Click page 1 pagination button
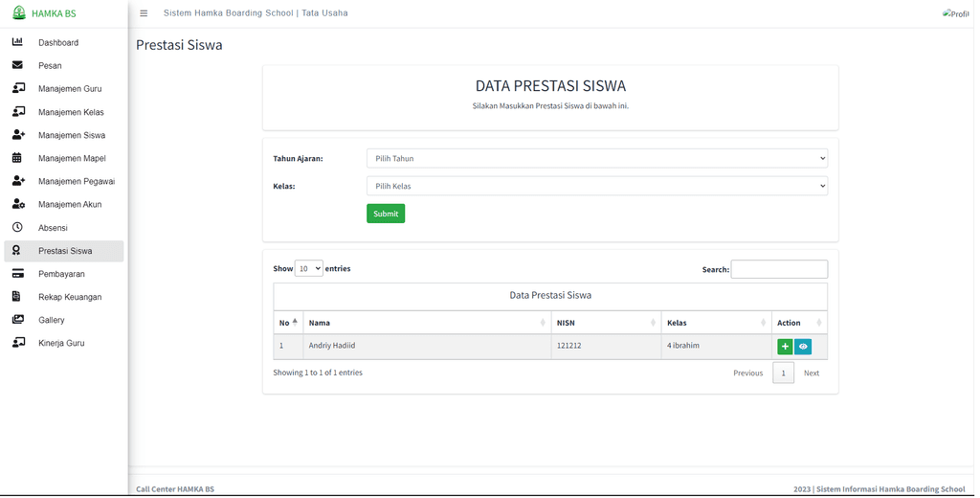This screenshot has height=498, width=980. pyautogui.click(x=783, y=373)
